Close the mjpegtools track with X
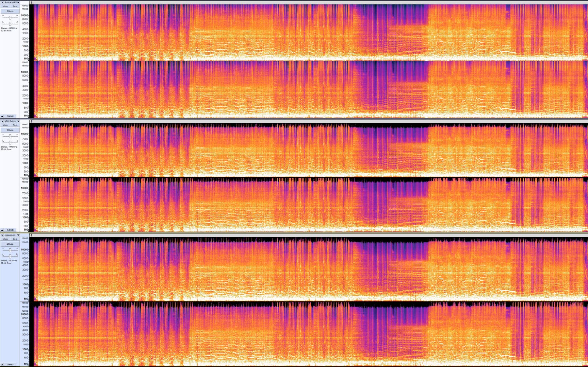 point(2,235)
